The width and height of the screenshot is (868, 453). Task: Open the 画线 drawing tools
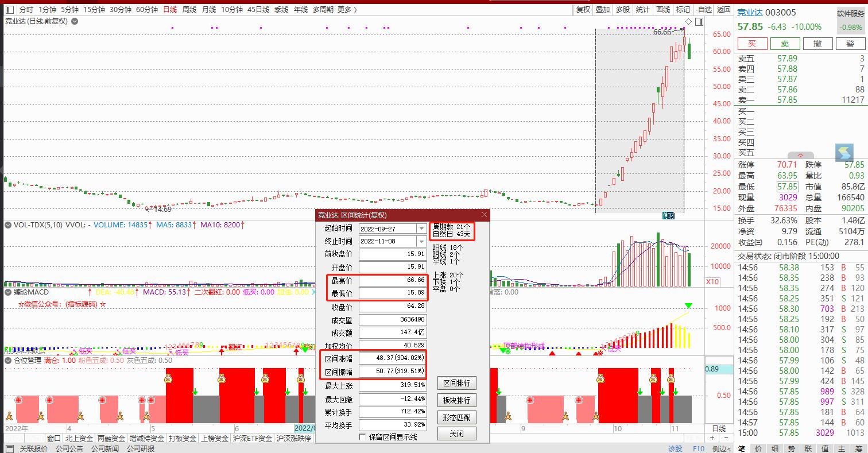(x=663, y=10)
